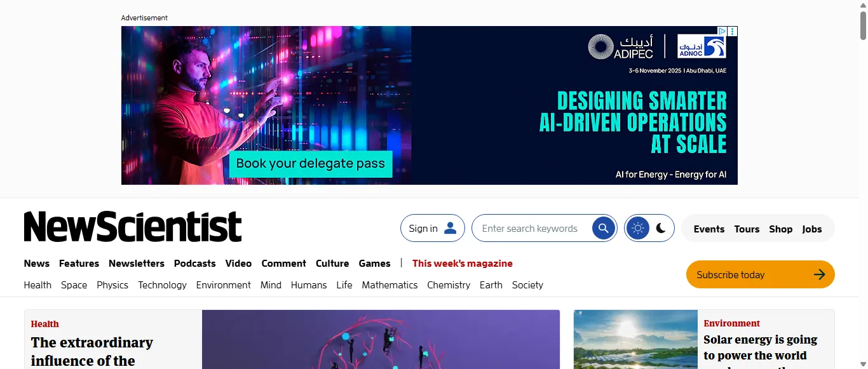Click the user profile icon in Sign in
This screenshot has width=868, height=369.
(451, 228)
